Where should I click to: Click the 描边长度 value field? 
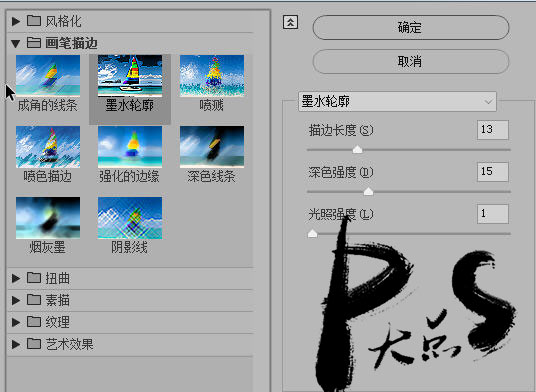[x=493, y=130]
